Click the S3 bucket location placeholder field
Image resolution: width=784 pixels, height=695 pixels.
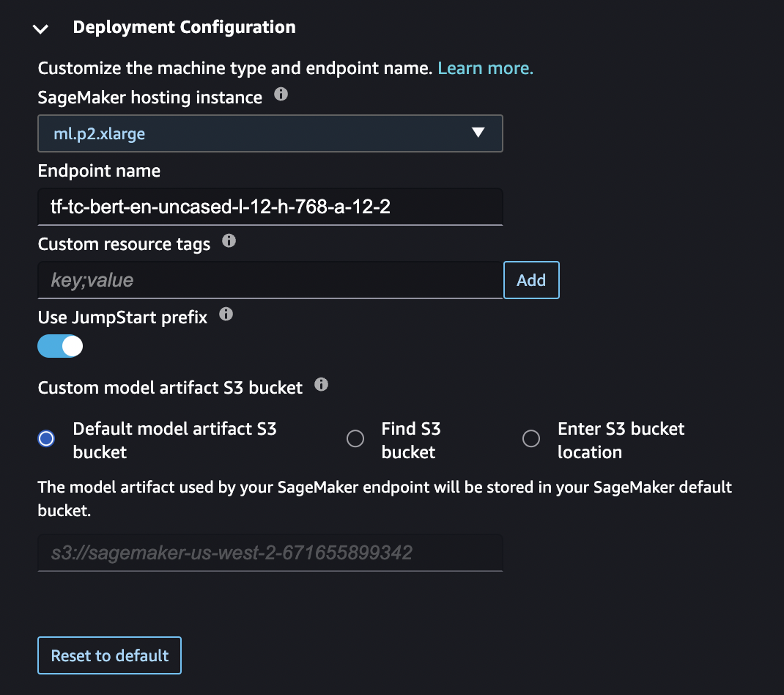click(270, 553)
